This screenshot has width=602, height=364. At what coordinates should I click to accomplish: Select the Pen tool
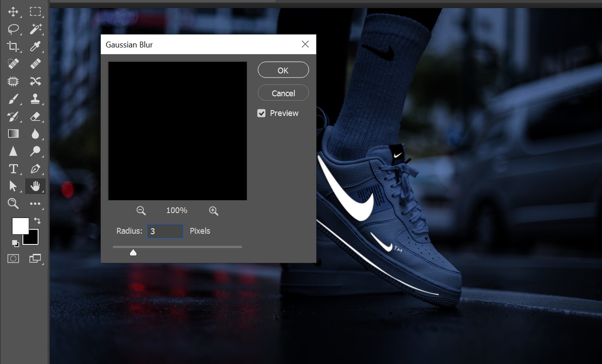click(x=35, y=169)
